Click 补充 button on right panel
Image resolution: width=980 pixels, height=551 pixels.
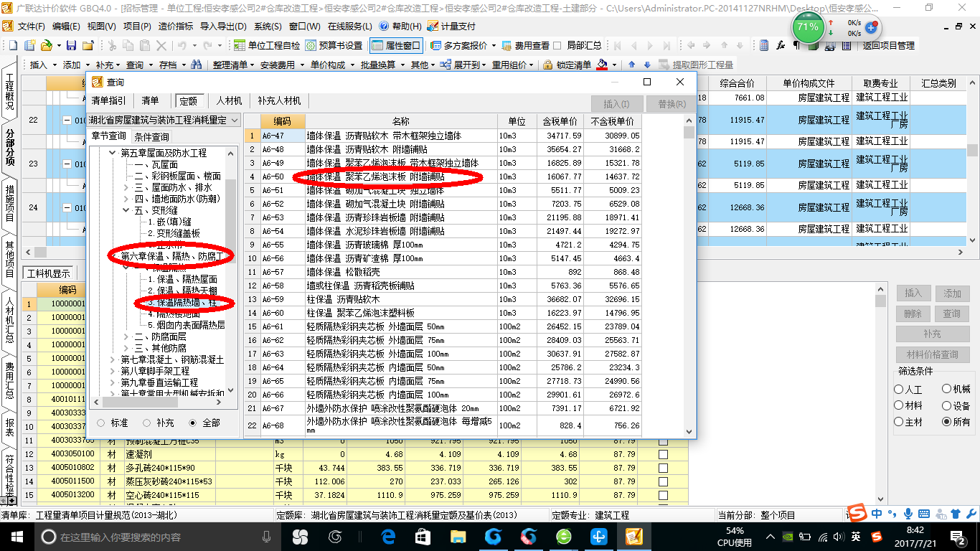[933, 334]
